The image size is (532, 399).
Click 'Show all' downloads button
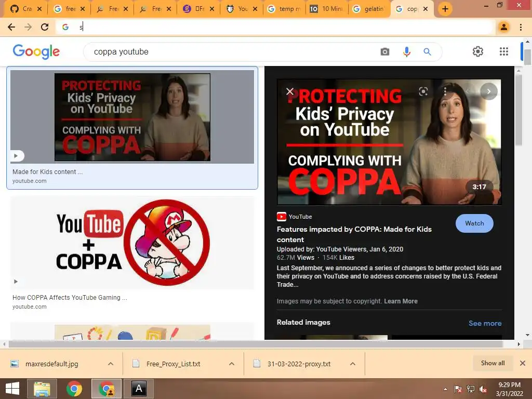click(x=493, y=363)
